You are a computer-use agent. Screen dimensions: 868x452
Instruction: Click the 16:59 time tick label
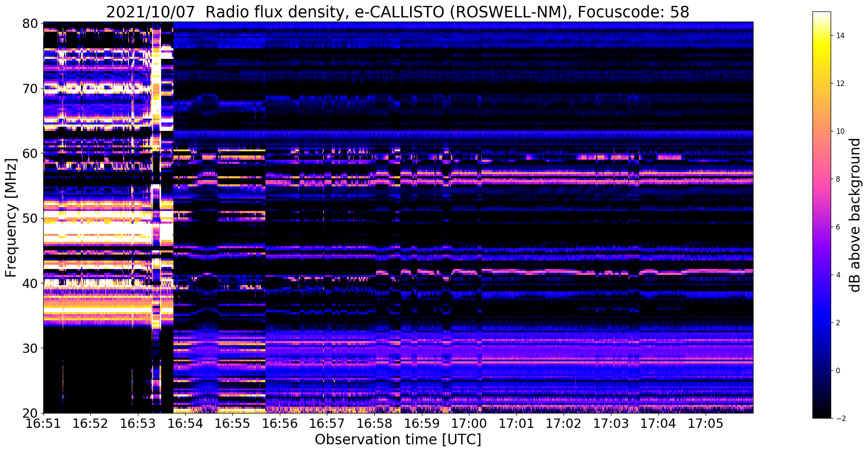[x=421, y=423]
